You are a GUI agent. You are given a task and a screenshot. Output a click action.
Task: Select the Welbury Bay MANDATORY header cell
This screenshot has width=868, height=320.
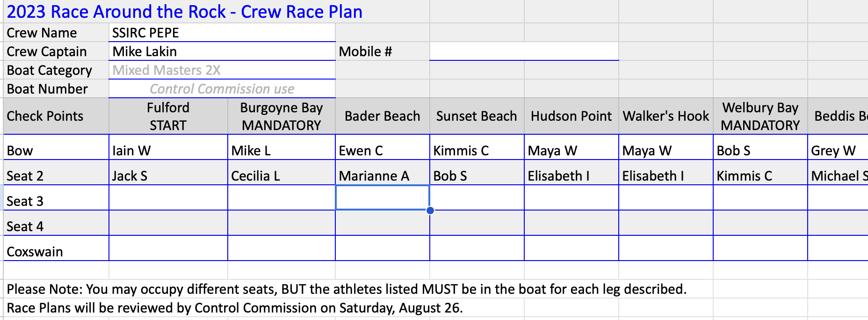coord(760,116)
